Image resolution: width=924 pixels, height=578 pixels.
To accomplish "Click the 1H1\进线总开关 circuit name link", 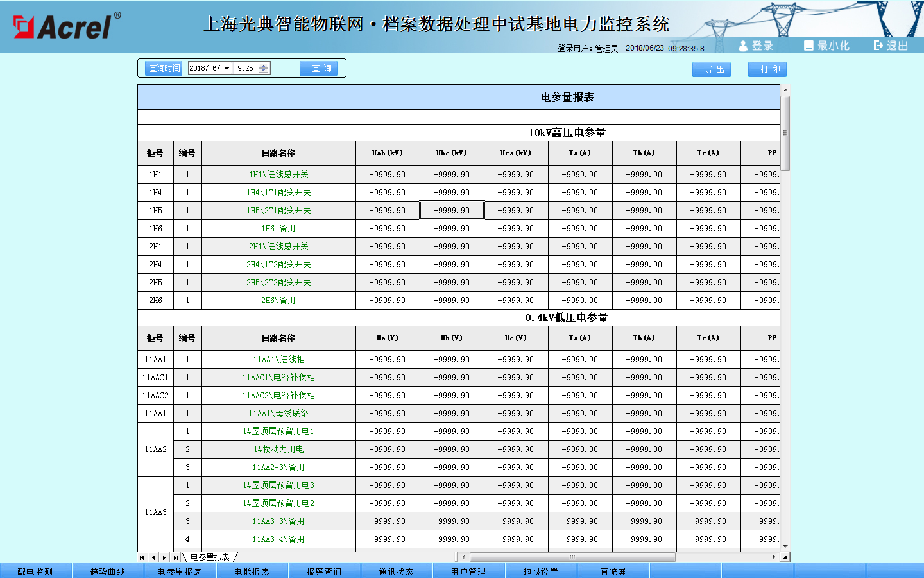I will (278, 175).
